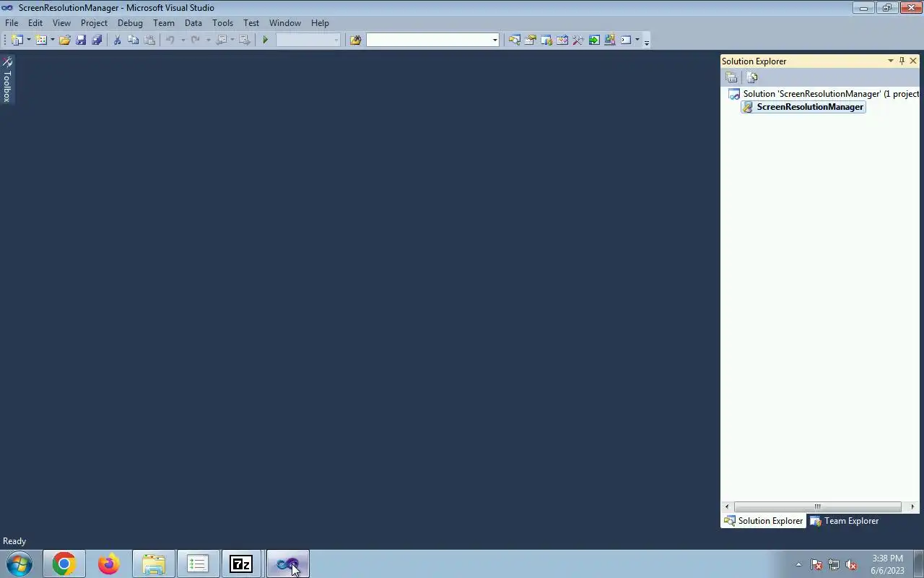Click the Extension Manager toolbar icon
Image resolution: width=924 pixels, height=578 pixels.
[x=609, y=40]
